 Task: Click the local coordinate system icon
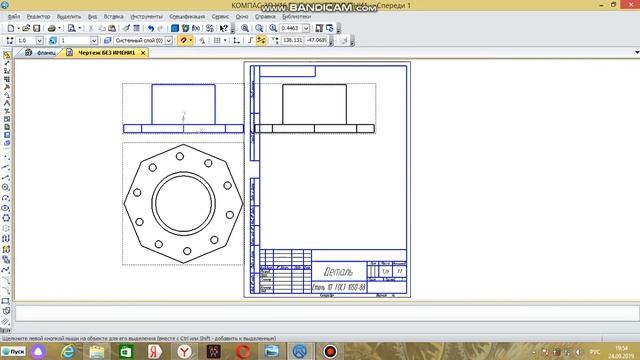(x=236, y=40)
